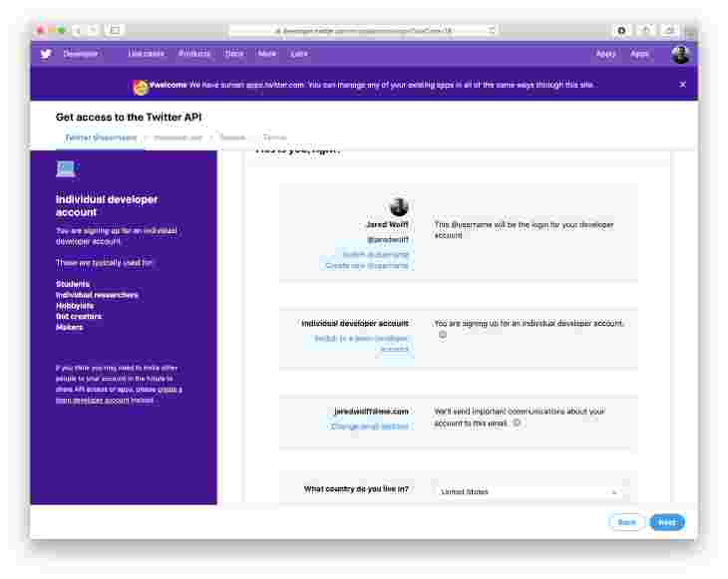Click the show tabs icon in Safari
The width and height of the screenshot is (728, 579).
[x=669, y=31]
